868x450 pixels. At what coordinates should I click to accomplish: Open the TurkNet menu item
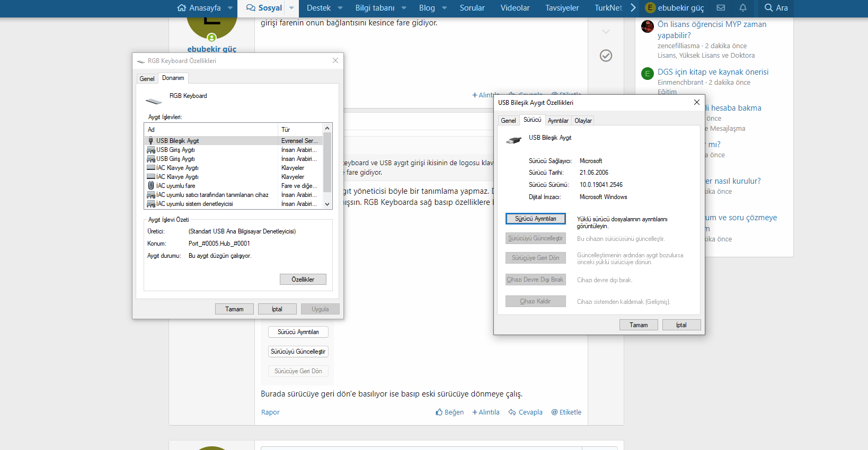[x=608, y=8]
